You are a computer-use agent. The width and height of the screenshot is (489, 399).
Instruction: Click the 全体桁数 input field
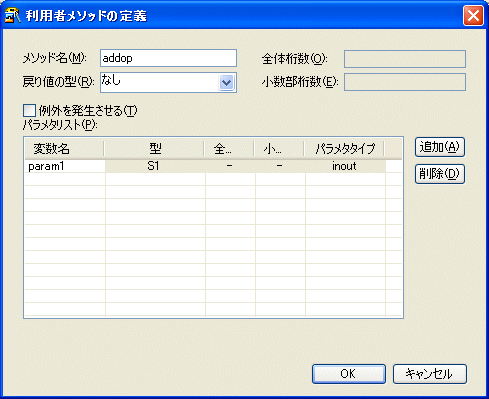405,59
